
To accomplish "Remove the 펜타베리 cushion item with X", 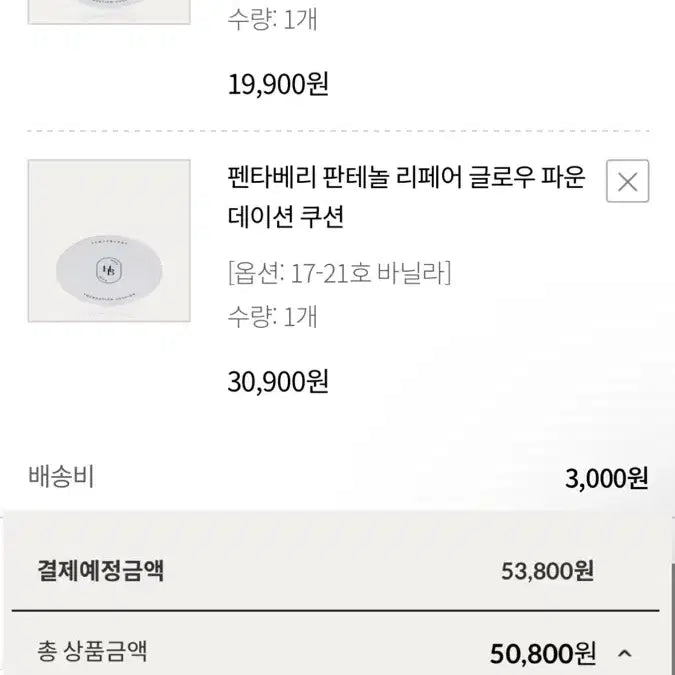I will 627,181.
